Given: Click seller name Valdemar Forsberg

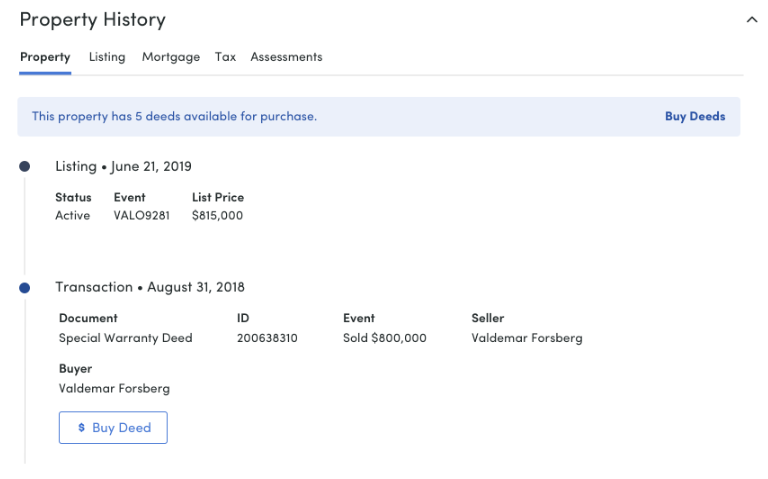Looking at the screenshot, I should (527, 338).
